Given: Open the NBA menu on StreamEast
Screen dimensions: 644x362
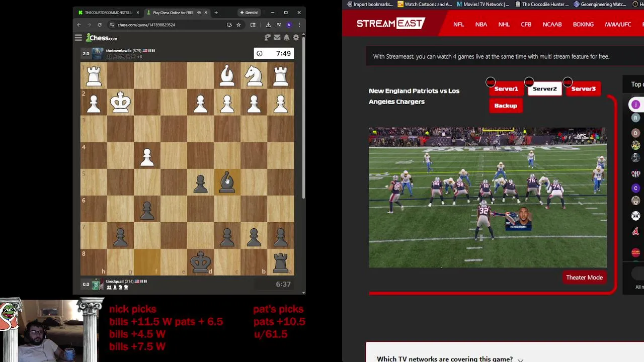Looking at the screenshot, I should pyautogui.click(x=481, y=24).
